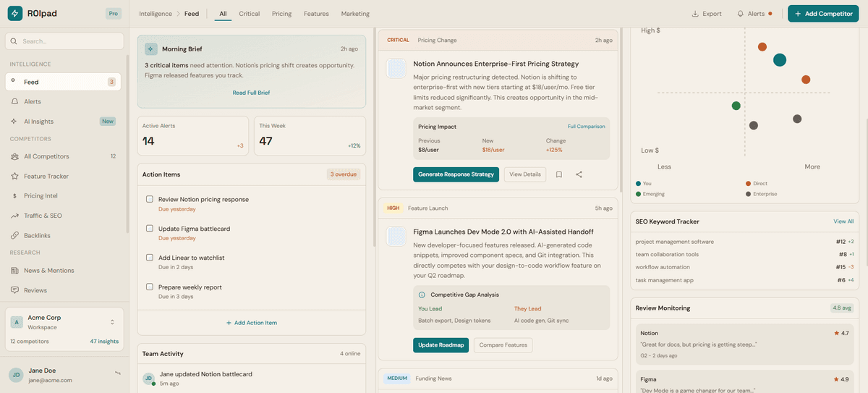Click into the Search field
The image size is (868, 393).
point(64,41)
